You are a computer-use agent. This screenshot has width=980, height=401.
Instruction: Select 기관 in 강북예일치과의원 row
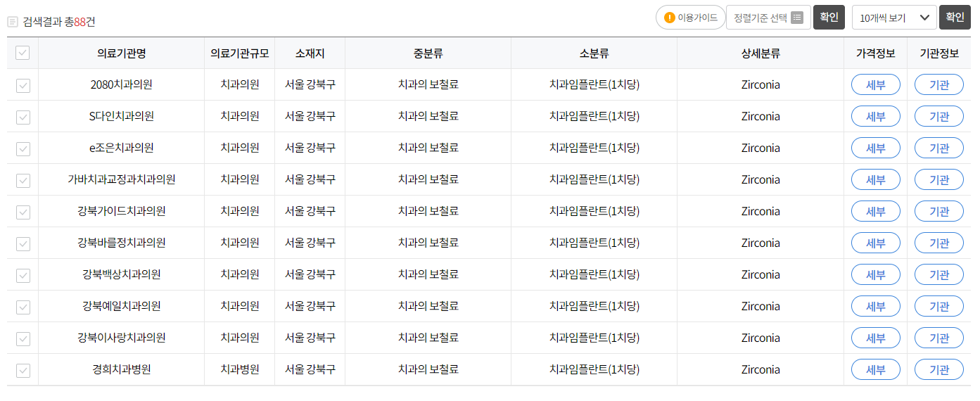click(x=939, y=307)
